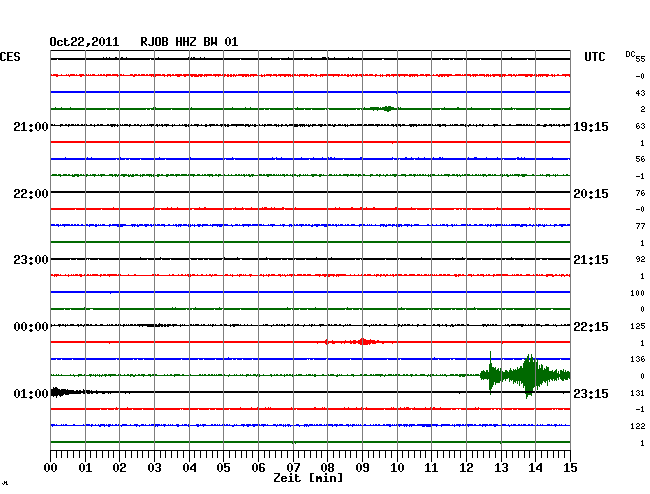Select the DC offset value 92
Screen dimensions: 650x494
coord(640,259)
